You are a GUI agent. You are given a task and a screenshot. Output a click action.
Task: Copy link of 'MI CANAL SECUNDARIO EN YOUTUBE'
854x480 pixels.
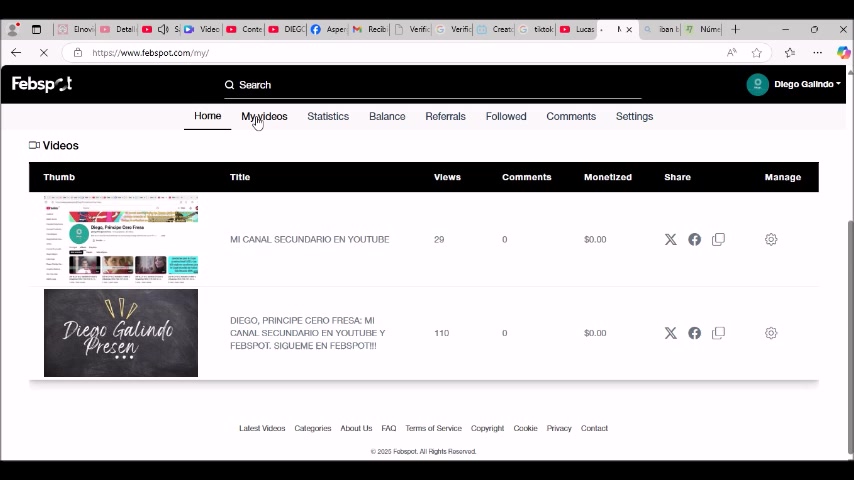(x=718, y=239)
